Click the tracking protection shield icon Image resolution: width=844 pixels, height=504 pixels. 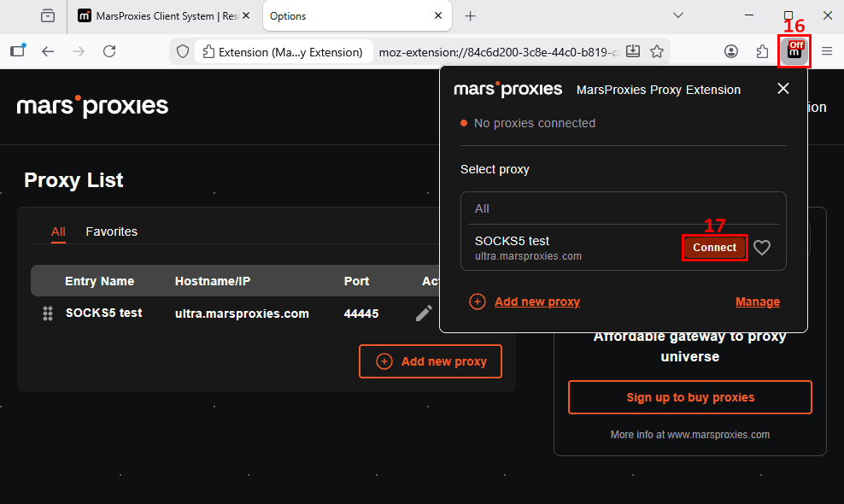(183, 52)
